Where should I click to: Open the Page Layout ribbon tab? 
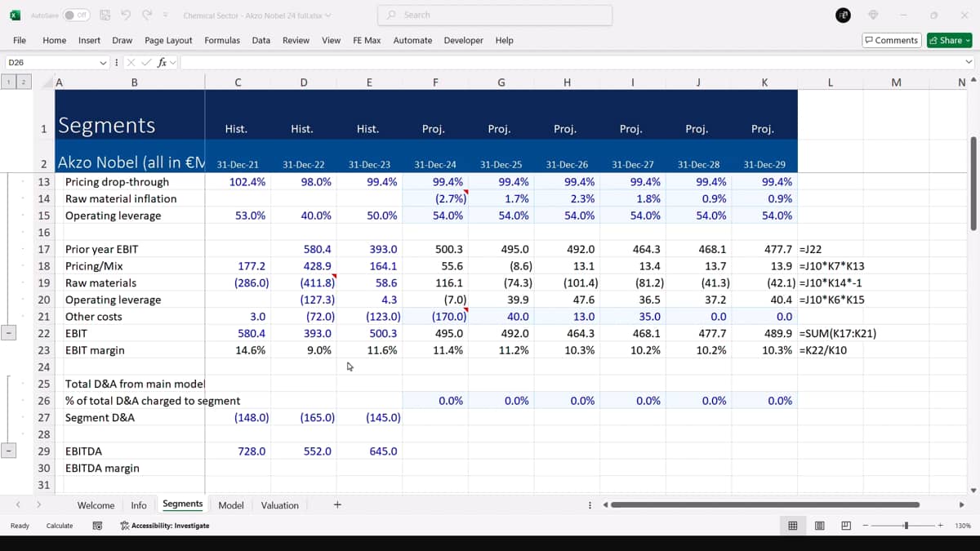168,40
